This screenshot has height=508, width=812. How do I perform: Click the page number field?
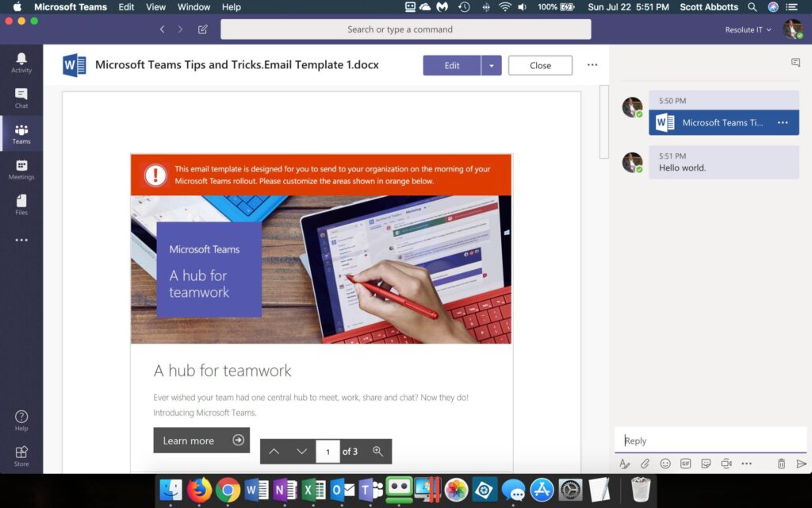coord(327,452)
